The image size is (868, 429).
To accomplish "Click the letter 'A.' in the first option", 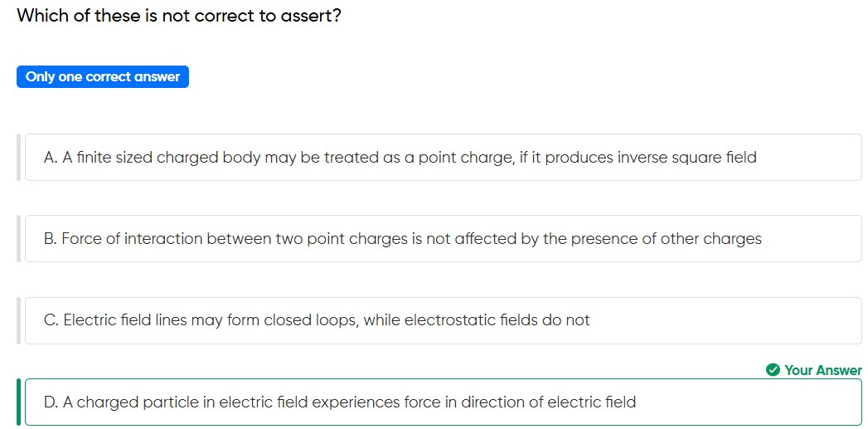I will point(51,158).
